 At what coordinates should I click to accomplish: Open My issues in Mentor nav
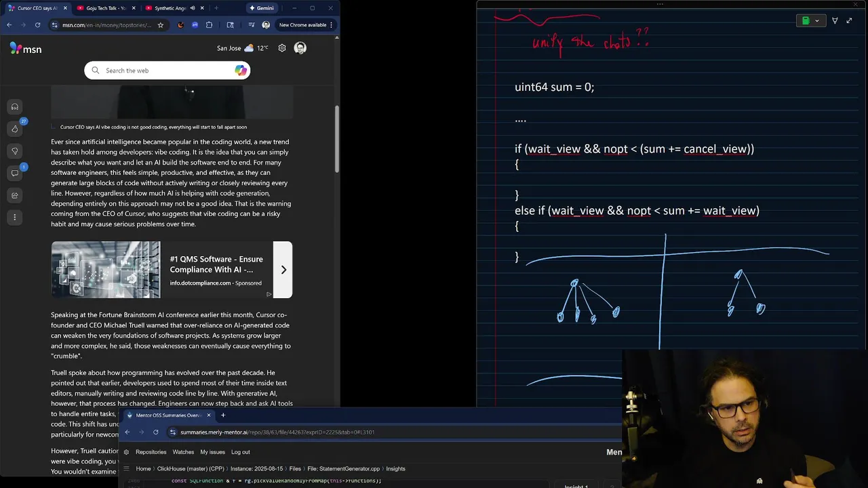212,452
